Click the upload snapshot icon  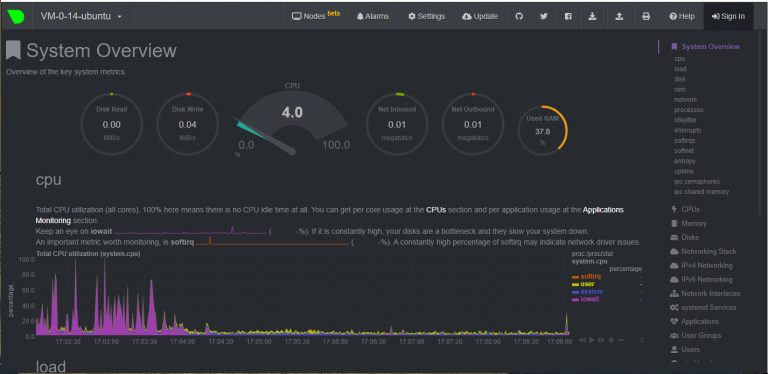pos(619,16)
